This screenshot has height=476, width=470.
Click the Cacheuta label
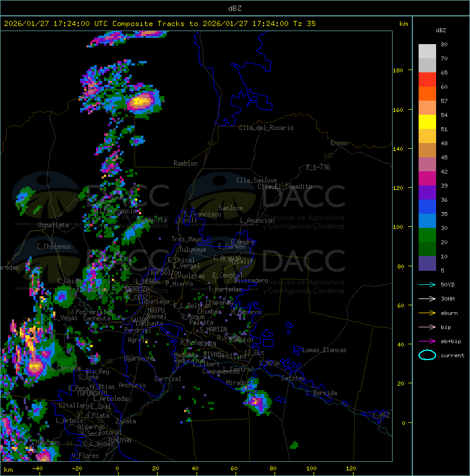(97, 318)
